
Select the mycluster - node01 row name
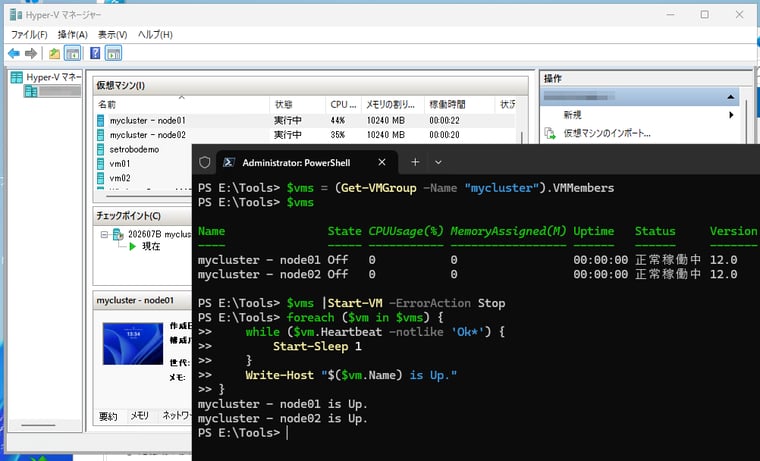click(x=147, y=120)
